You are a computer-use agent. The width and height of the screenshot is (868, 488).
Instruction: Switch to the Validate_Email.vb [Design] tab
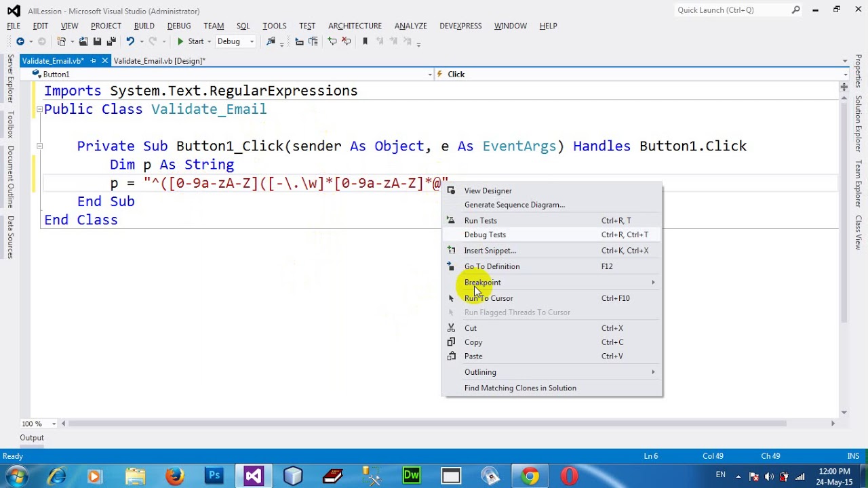[159, 61]
